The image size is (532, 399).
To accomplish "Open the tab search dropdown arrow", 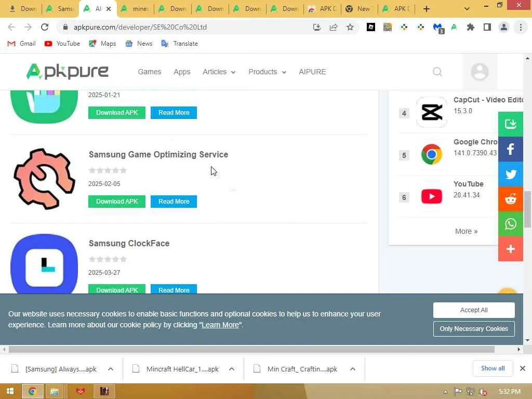I will click(x=467, y=9).
